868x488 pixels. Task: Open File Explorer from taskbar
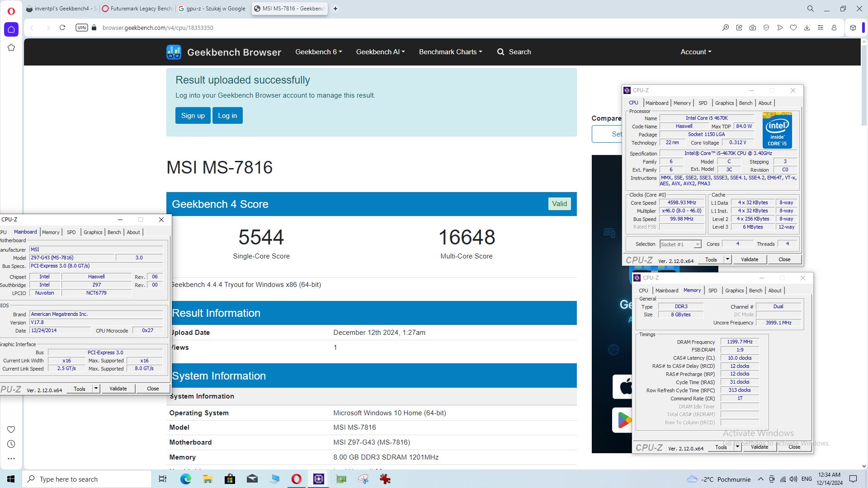pos(208,479)
